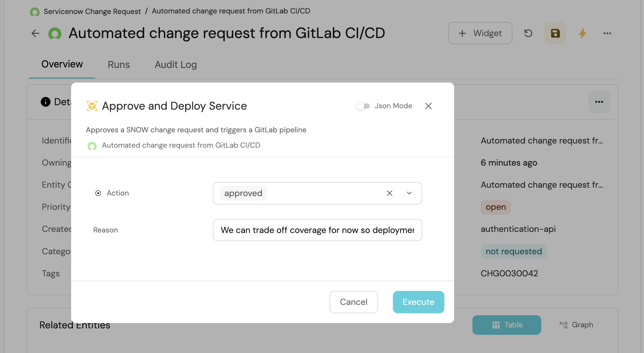644x353 pixels.
Task: Expand the Action dropdown chevron
Action: 409,193
